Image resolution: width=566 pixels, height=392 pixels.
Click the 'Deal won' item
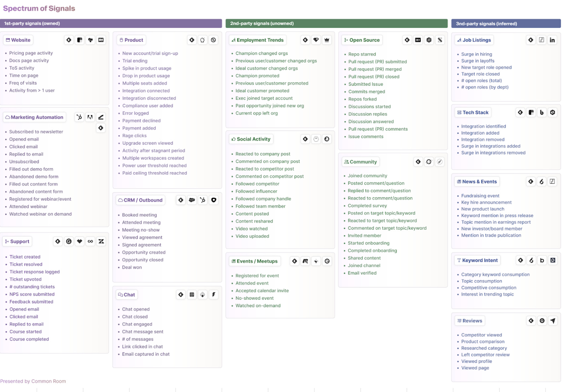[x=132, y=267]
